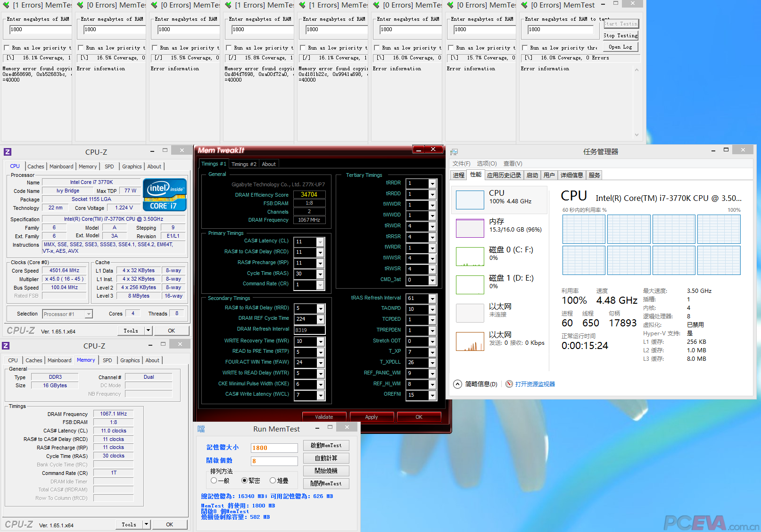The height and width of the screenshot is (532, 761).
Task: Select the disconnected 以太网 (未连接) thumbnail
Action: click(470, 313)
